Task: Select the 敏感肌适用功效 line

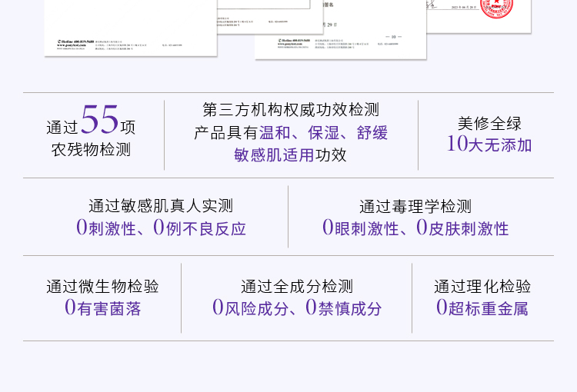Action: point(291,155)
